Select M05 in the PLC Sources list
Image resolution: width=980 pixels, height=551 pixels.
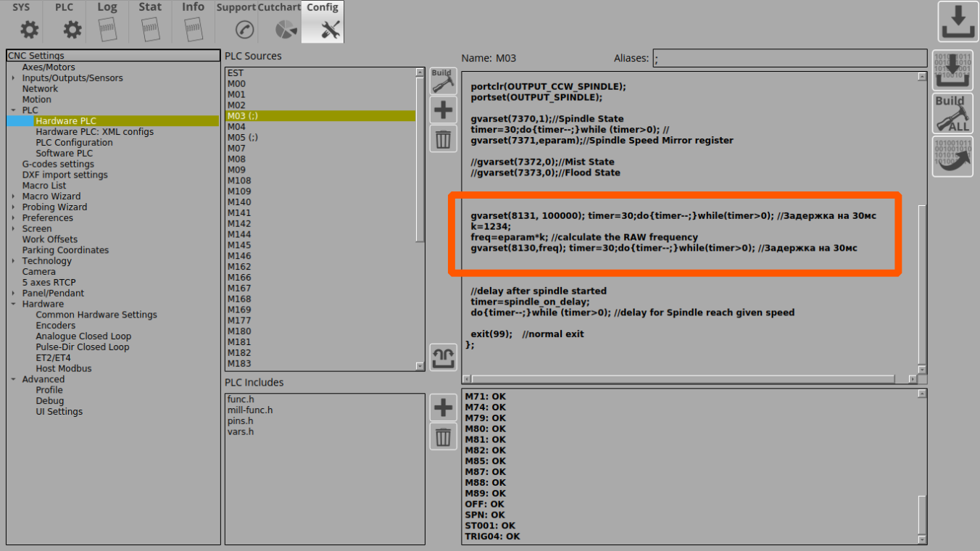[243, 138]
